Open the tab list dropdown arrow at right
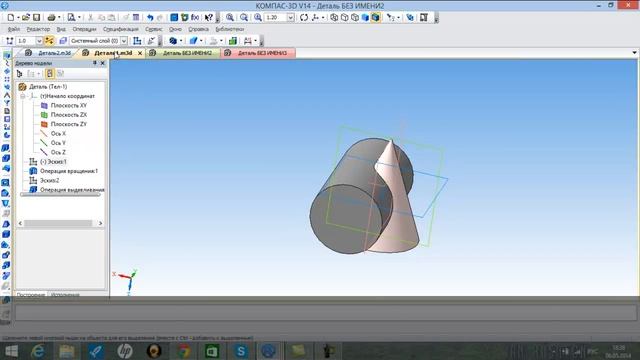The image size is (640, 360). coord(634,53)
